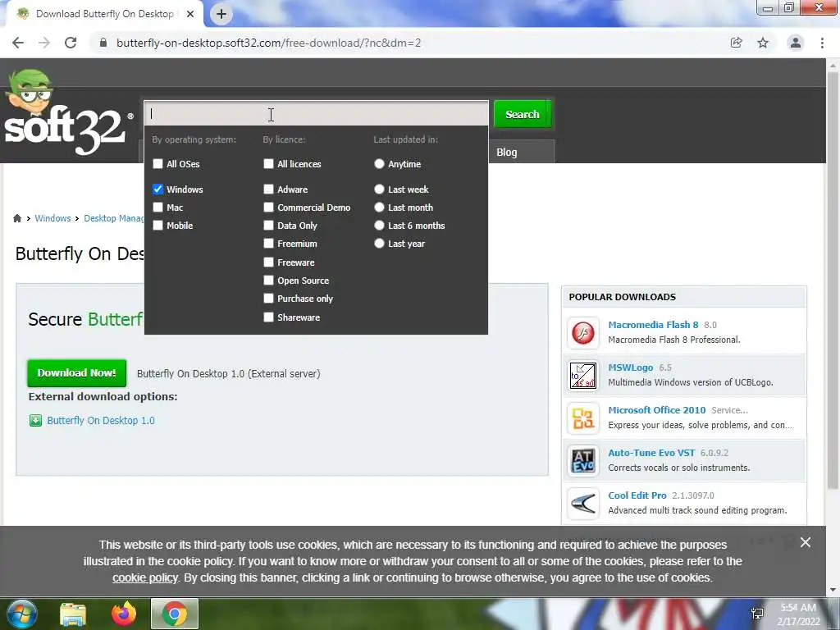840x630 pixels.
Task: Click the browser back arrow
Action: click(18, 43)
